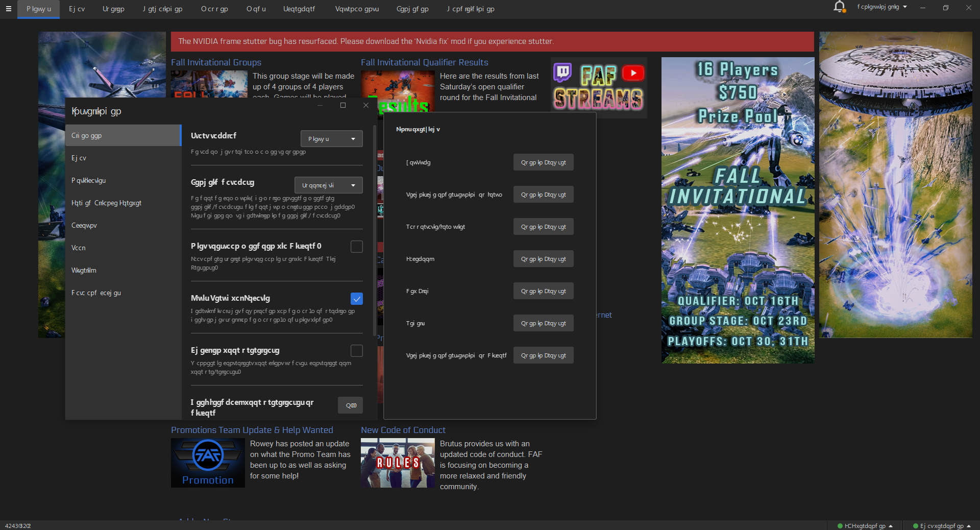Viewport: 980px width, 530px height.
Task: Open the 'Ueqtgdqtf' top tab
Action: click(x=299, y=9)
